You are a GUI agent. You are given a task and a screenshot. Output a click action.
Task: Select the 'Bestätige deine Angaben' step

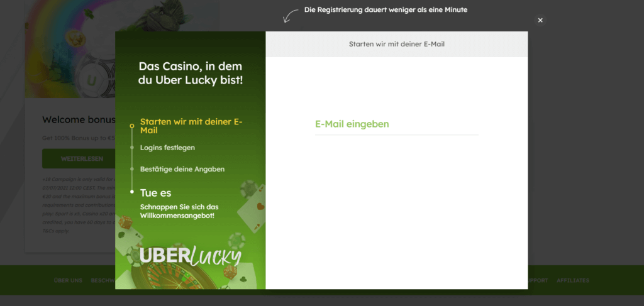(182, 169)
